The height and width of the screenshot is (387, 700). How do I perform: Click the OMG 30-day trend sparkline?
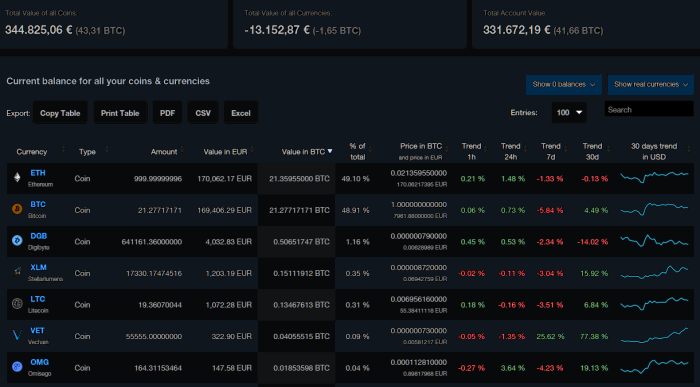654,367
